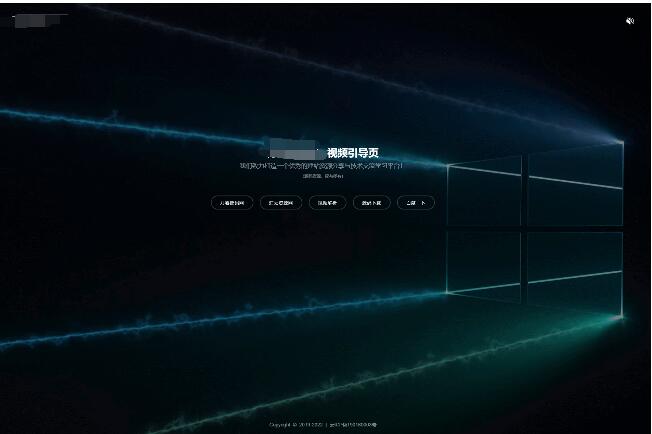
Task: Open the first rounded navigation button
Action: [231, 203]
